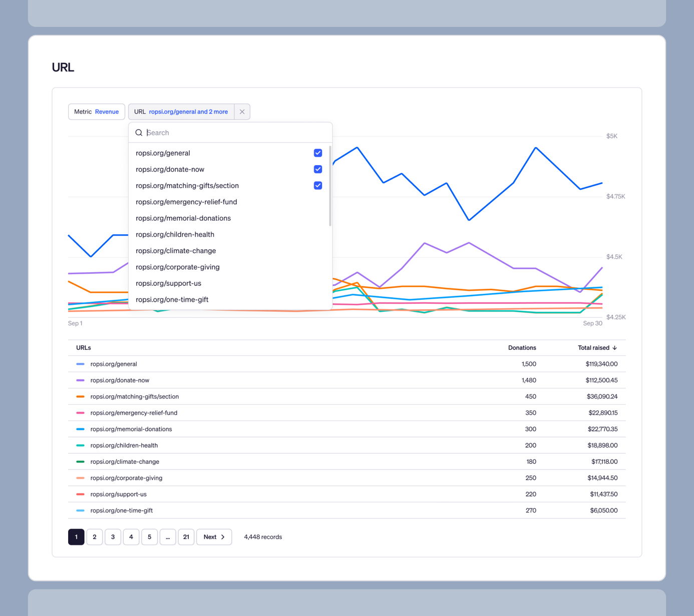The height and width of the screenshot is (616, 694).
Task: Click the ropsi.org/general legend color marker
Action: (x=80, y=364)
